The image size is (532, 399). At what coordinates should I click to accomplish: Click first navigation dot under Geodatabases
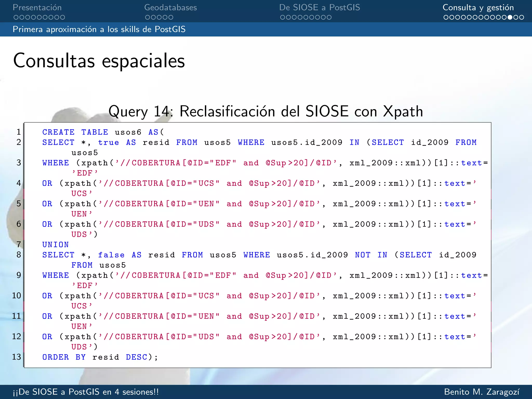pyautogui.click(x=147, y=17)
